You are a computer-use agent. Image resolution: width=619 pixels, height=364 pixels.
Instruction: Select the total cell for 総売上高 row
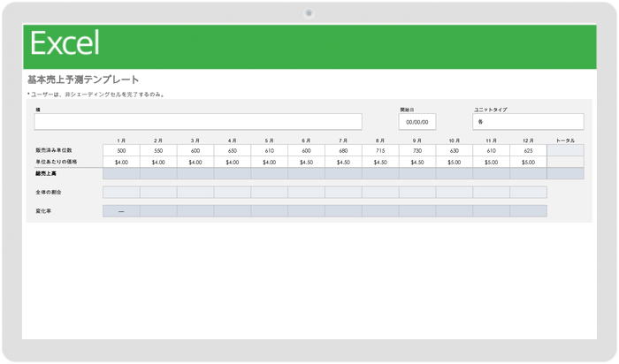pos(565,173)
